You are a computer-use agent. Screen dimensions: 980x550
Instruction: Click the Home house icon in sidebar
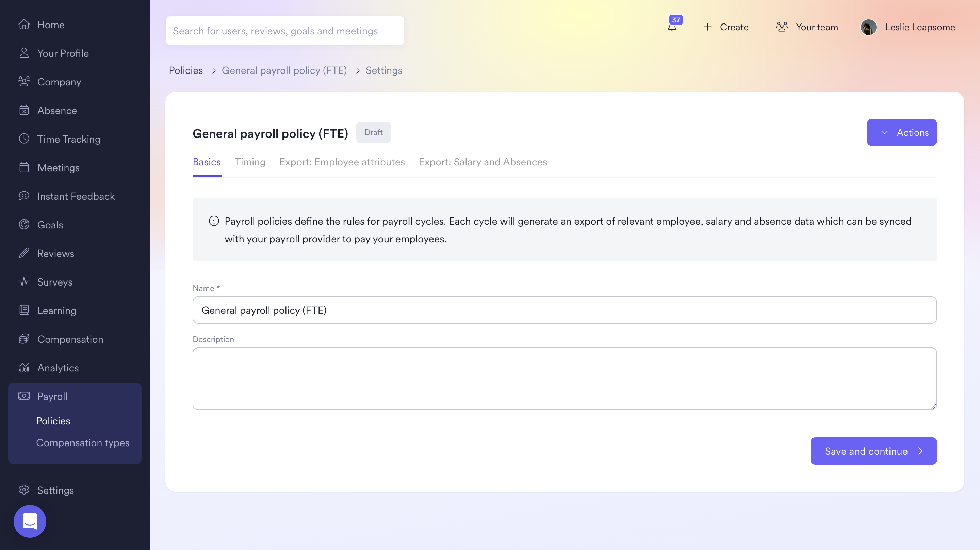tap(24, 25)
